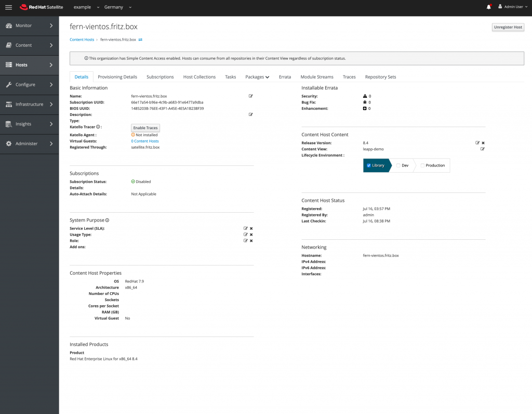This screenshot has width=532, height=414.
Task: Clear the Release Version
Action: coord(483,143)
